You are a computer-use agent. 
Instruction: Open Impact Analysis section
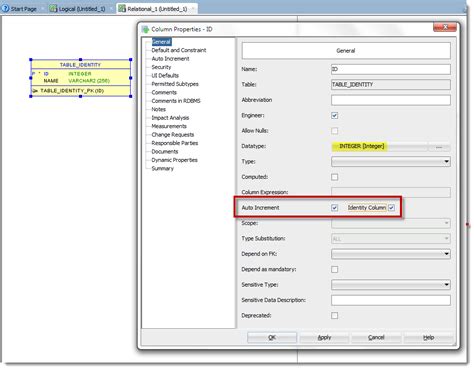click(170, 118)
